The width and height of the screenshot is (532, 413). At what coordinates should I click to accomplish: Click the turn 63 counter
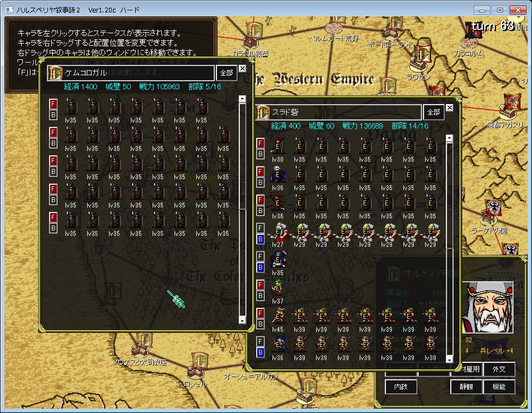point(493,26)
